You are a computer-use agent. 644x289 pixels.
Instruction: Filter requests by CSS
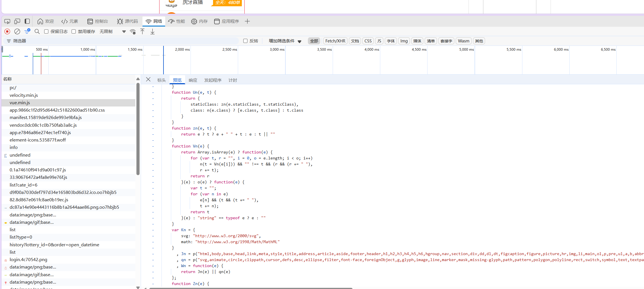[x=368, y=41]
